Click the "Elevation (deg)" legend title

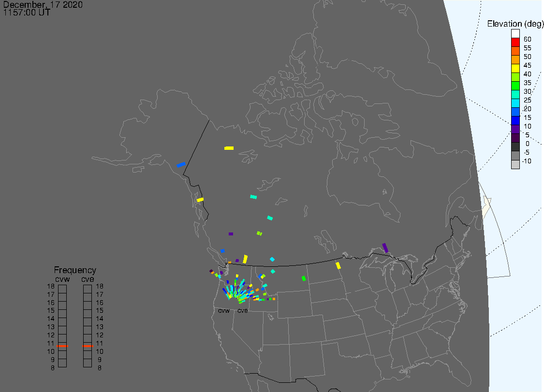[x=515, y=24]
